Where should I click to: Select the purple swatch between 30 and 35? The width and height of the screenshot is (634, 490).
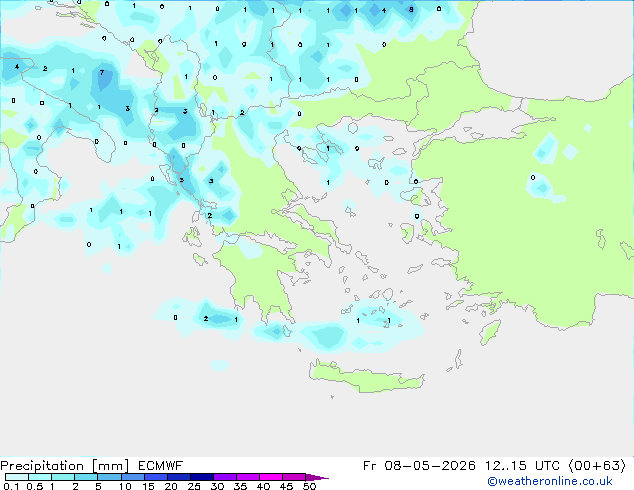pos(225,477)
